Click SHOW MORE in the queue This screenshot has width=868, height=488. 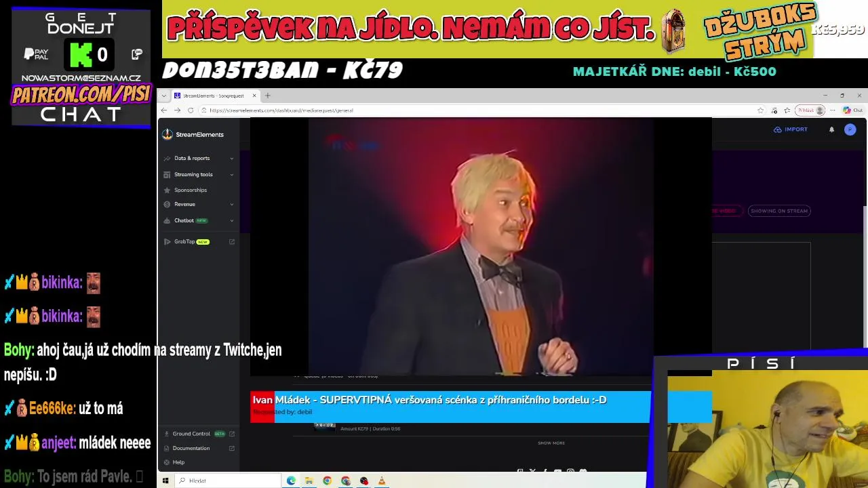551,443
